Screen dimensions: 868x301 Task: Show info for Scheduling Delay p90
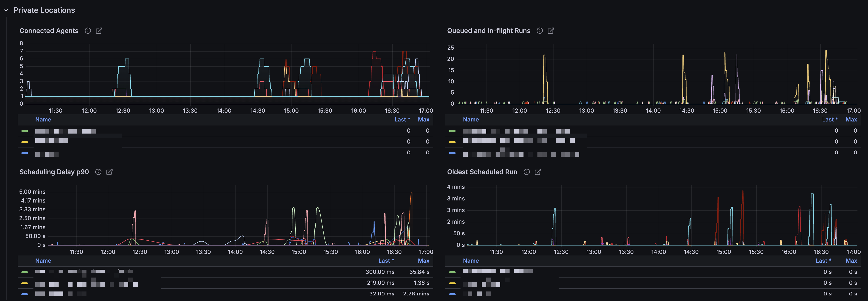click(98, 172)
